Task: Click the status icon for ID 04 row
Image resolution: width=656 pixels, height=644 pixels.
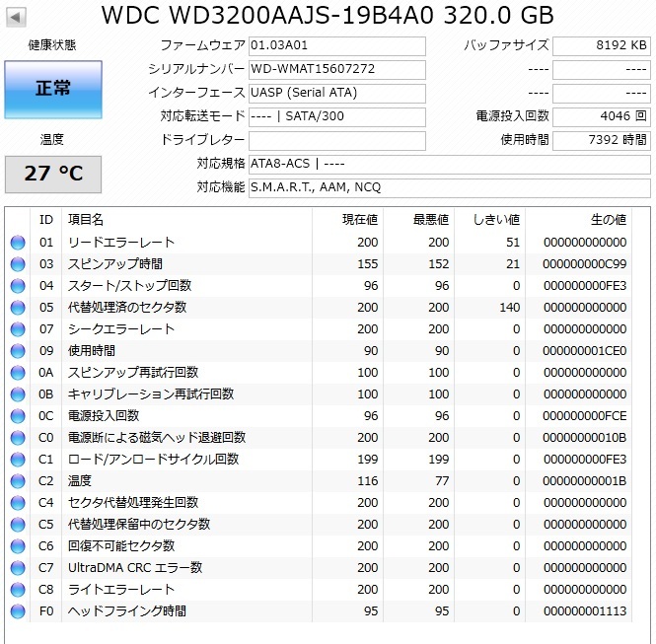Action: (18, 286)
